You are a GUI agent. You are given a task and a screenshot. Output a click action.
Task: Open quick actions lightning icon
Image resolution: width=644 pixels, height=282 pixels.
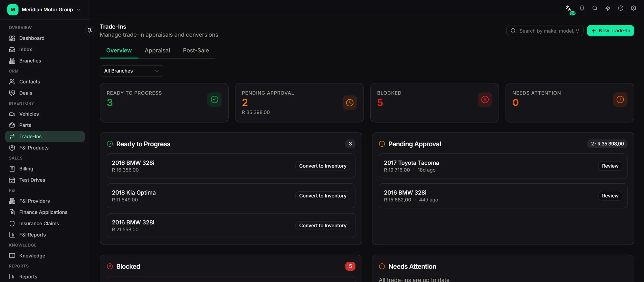click(x=608, y=8)
